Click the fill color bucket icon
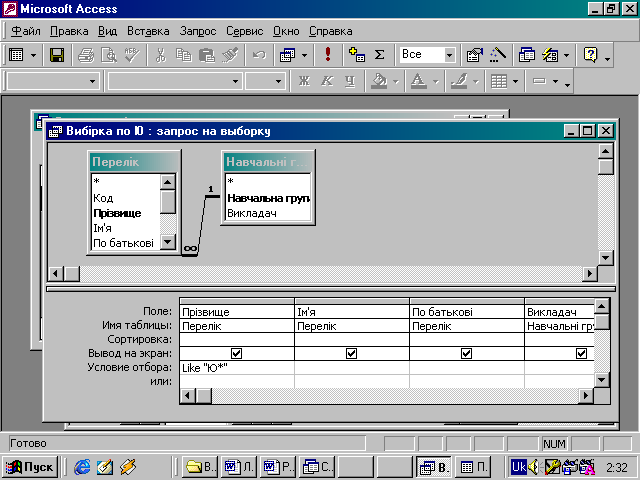The height and width of the screenshot is (480, 640). (x=379, y=81)
